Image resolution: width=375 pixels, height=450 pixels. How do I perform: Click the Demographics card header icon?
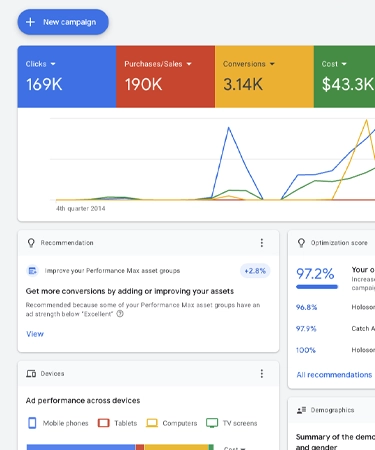click(x=301, y=410)
